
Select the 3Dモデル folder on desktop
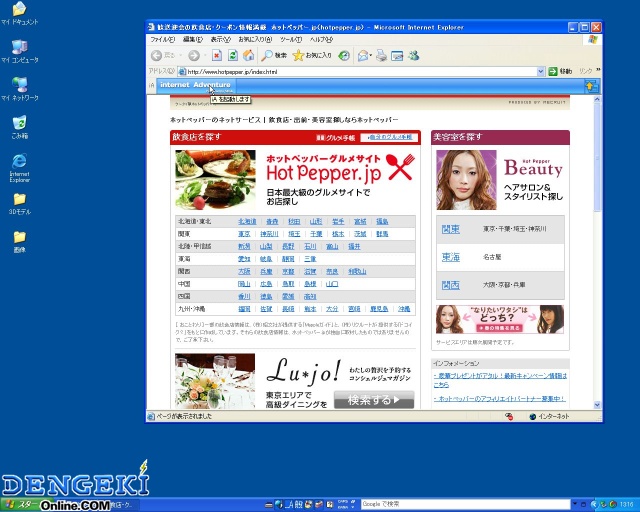19,204
